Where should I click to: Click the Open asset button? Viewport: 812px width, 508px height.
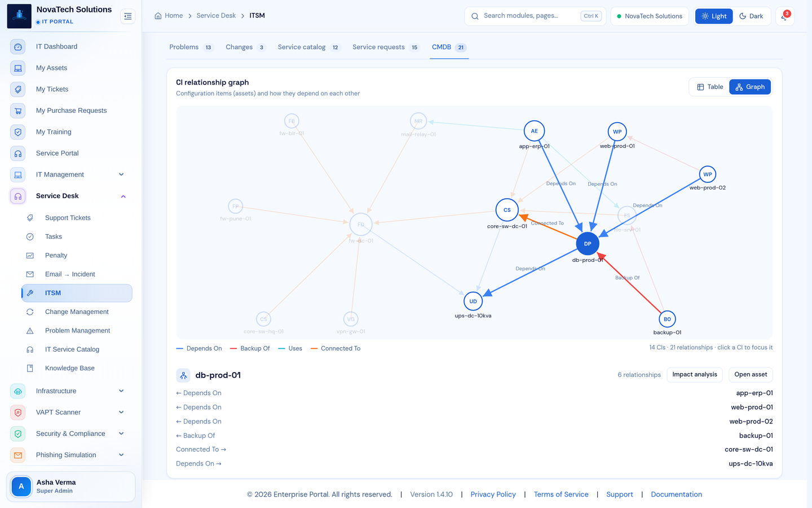click(751, 375)
